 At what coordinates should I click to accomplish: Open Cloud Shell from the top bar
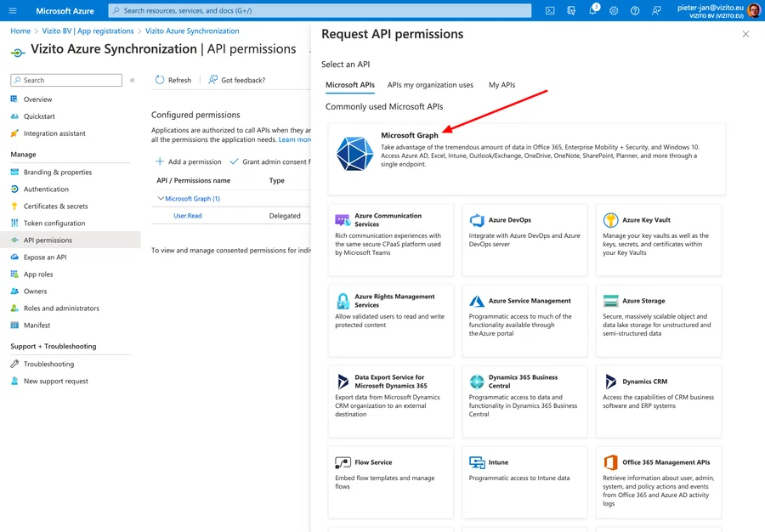click(x=550, y=10)
